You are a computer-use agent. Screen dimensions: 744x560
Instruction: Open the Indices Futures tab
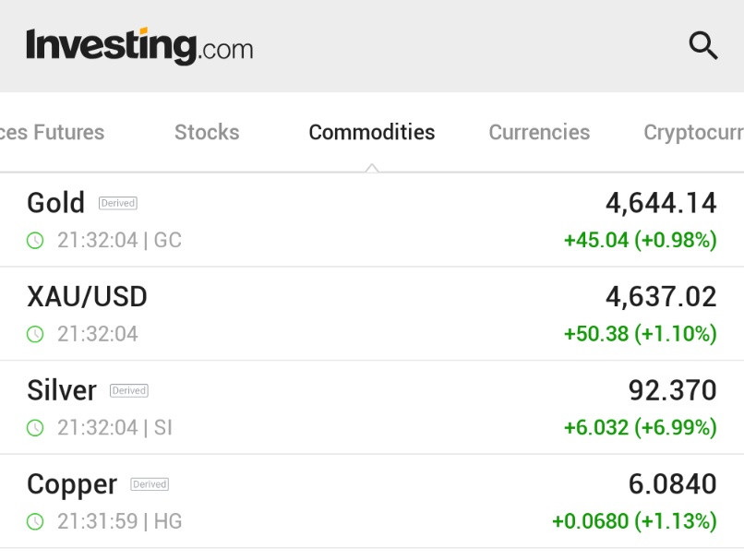click(52, 132)
